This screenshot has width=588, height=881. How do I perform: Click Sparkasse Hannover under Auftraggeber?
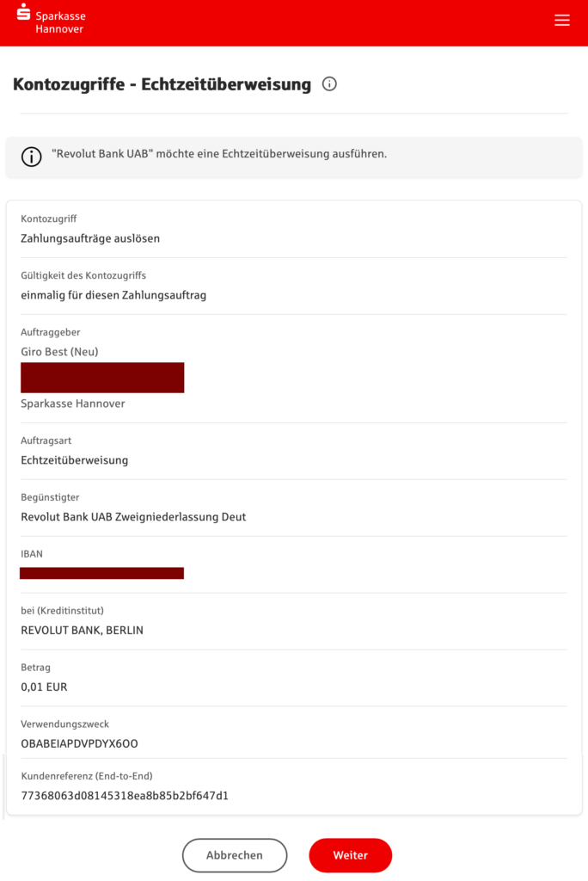coord(73,404)
